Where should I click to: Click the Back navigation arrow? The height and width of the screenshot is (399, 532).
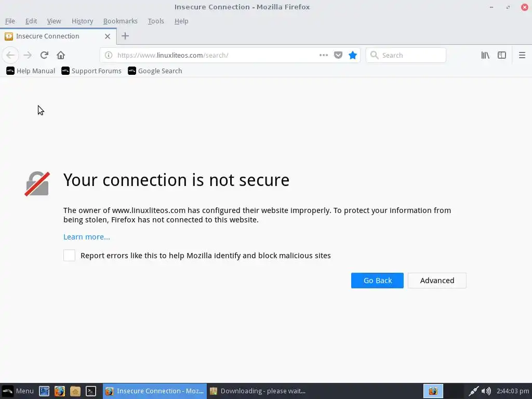[10, 55]
